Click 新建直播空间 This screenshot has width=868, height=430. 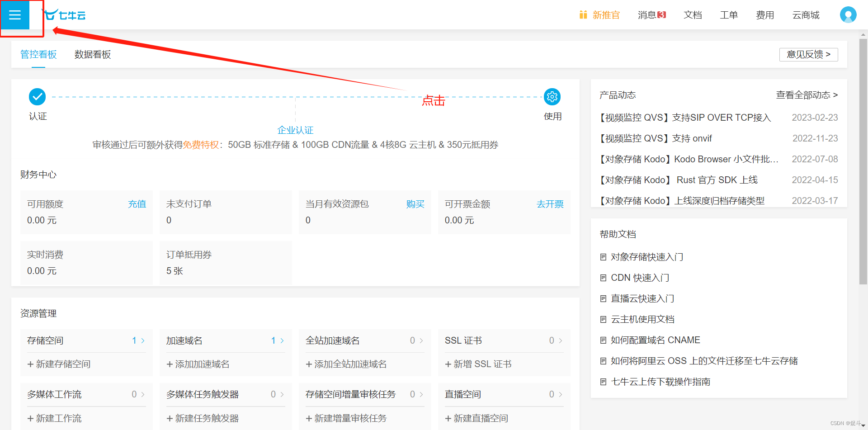[x=476, y=418]
